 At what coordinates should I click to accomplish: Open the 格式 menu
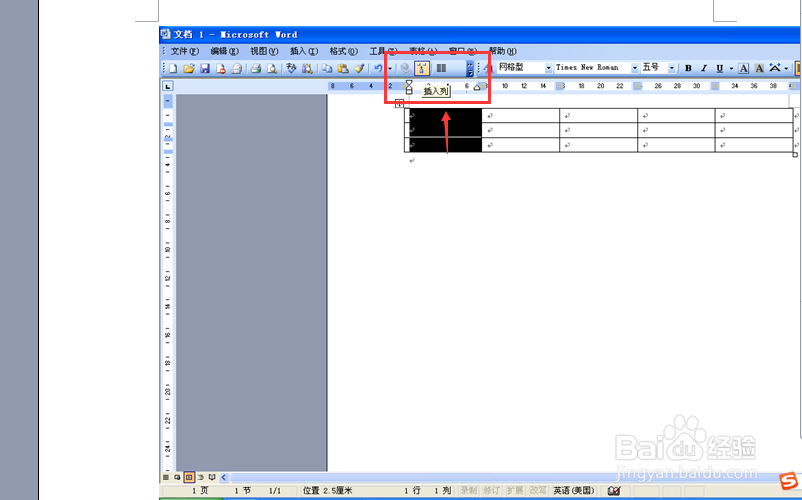tap(344, 51)
